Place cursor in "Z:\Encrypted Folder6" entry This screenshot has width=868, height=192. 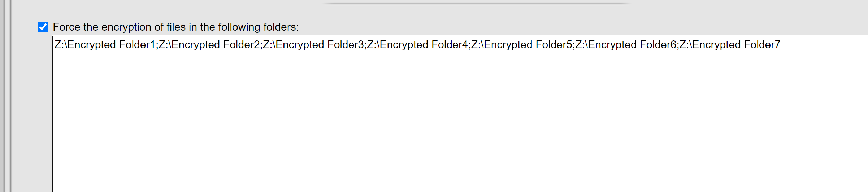click(x=626, y=45)
